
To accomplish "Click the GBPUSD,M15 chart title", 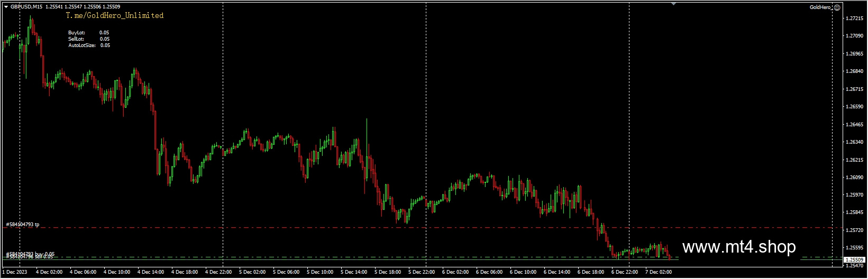I will pyautogui.click(x=26, y=7).
